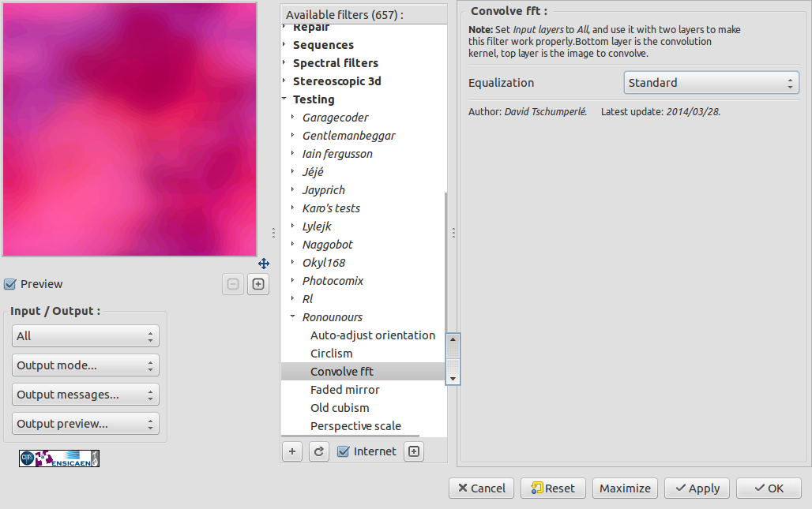Click the refresh filters icon
This screenshot has width=812, height=509.
(x=319, y=451)
